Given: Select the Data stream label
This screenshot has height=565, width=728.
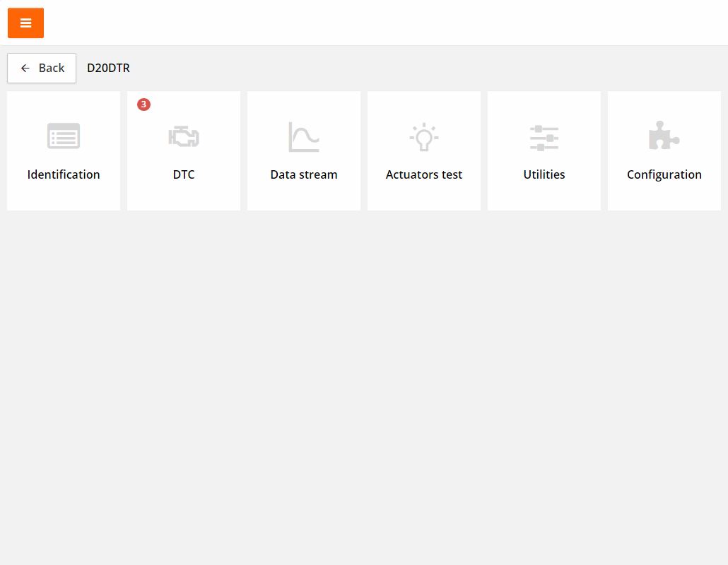Looking at the screenshot, I should pos(304,174).
